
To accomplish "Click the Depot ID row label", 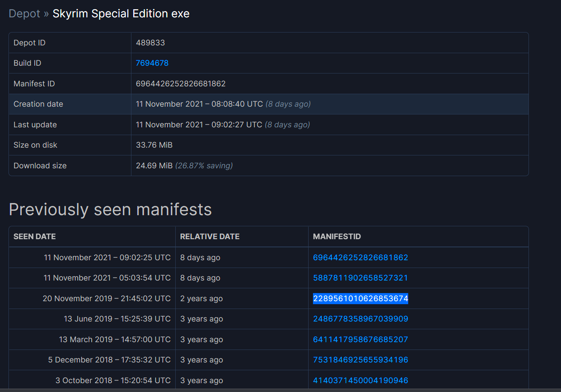I will coord(30,43).
